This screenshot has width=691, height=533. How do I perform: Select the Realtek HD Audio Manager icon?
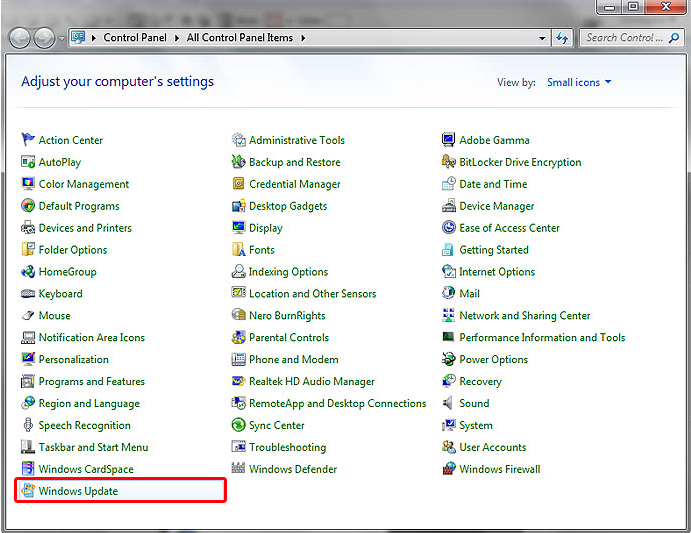pos(239,382)
